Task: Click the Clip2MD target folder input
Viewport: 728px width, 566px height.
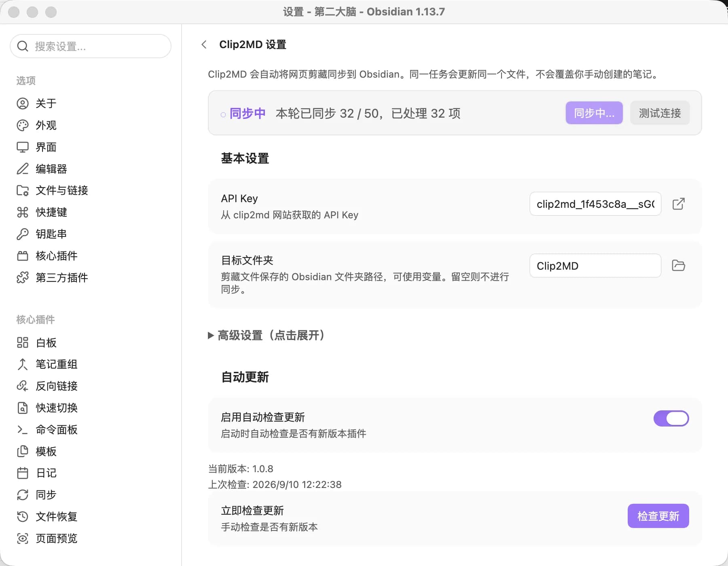Action: [595, 266]
